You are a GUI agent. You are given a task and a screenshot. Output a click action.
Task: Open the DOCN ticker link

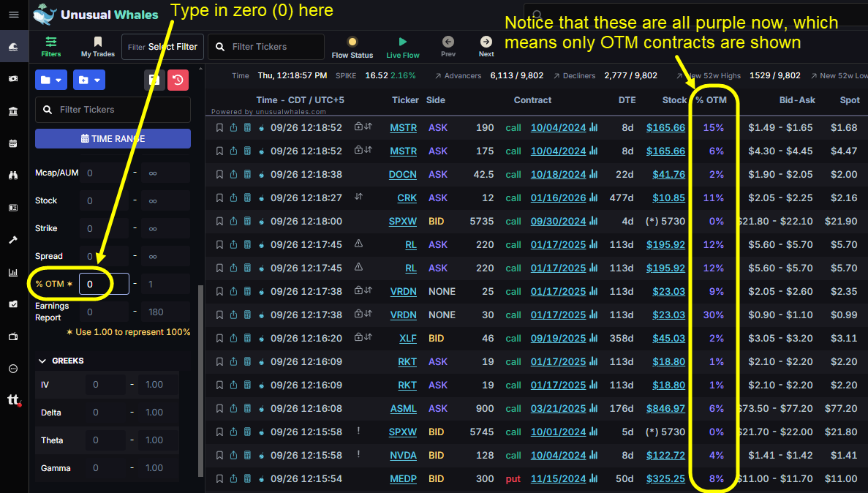click(402, 175)
